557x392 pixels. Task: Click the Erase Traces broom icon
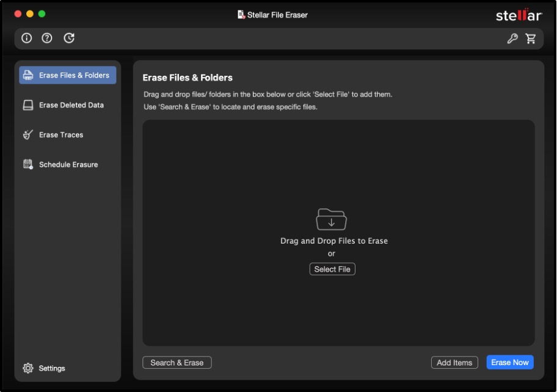tap(28, 134)
